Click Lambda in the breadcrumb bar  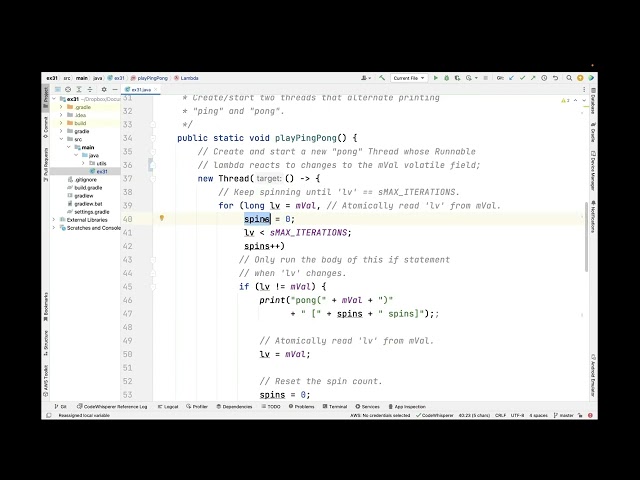187,78
